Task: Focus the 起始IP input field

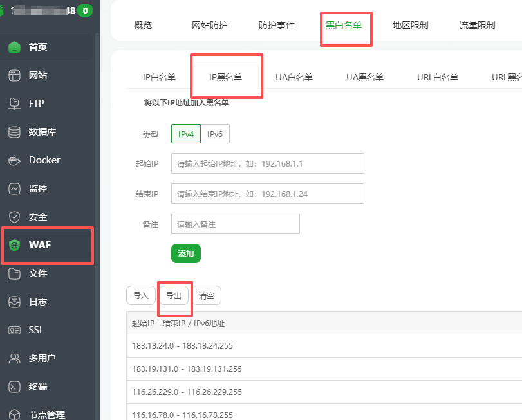Action: pyautogui.click(x=267, y=163)
